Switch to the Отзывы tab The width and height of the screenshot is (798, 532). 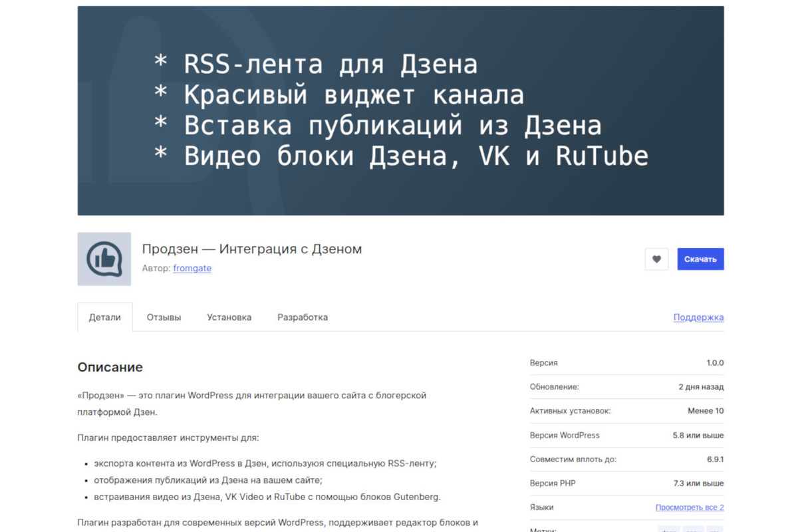click(x=164, y=317)
